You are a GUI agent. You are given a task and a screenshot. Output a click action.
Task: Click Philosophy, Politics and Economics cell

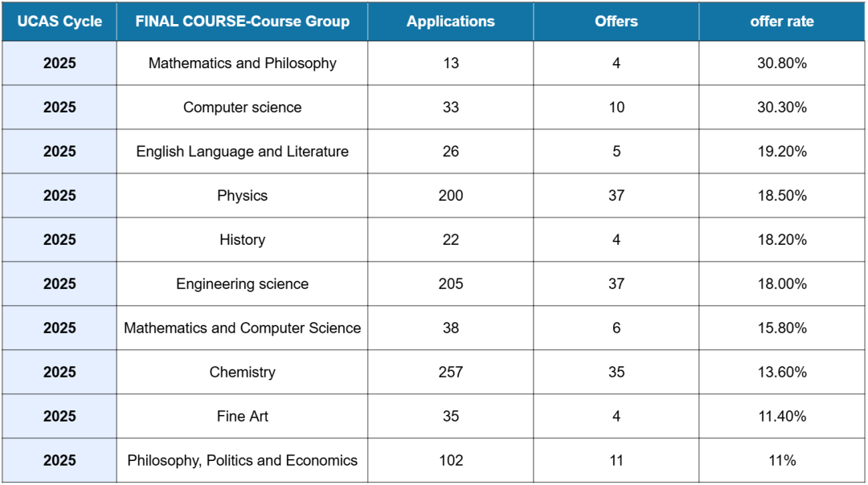tap(242, 461)
